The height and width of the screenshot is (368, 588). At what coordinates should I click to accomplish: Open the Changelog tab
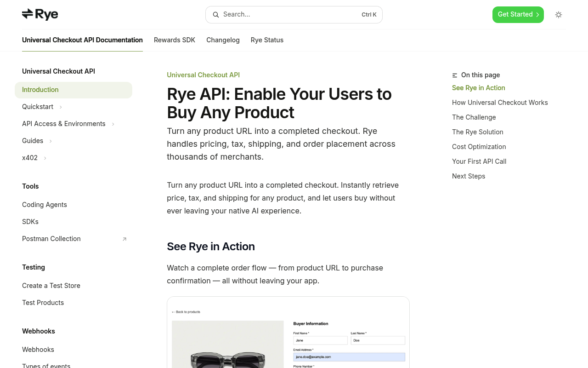click(223, 40)
